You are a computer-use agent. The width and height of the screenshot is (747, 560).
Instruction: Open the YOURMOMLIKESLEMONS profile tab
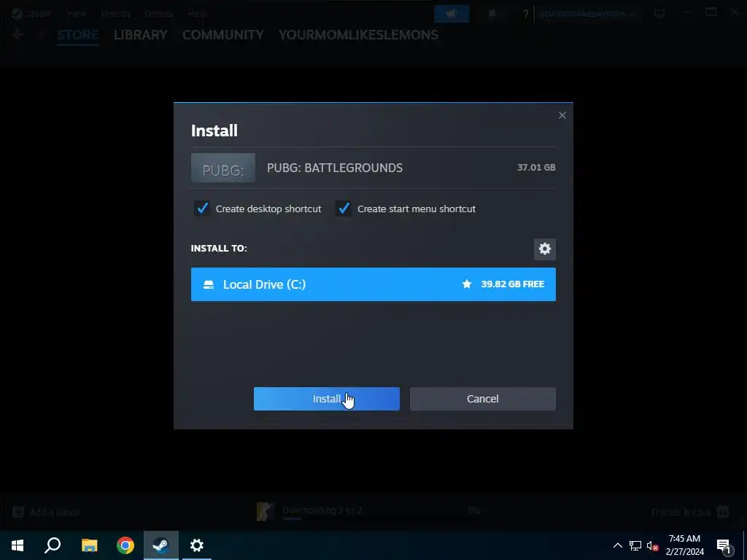coord(358,35)
